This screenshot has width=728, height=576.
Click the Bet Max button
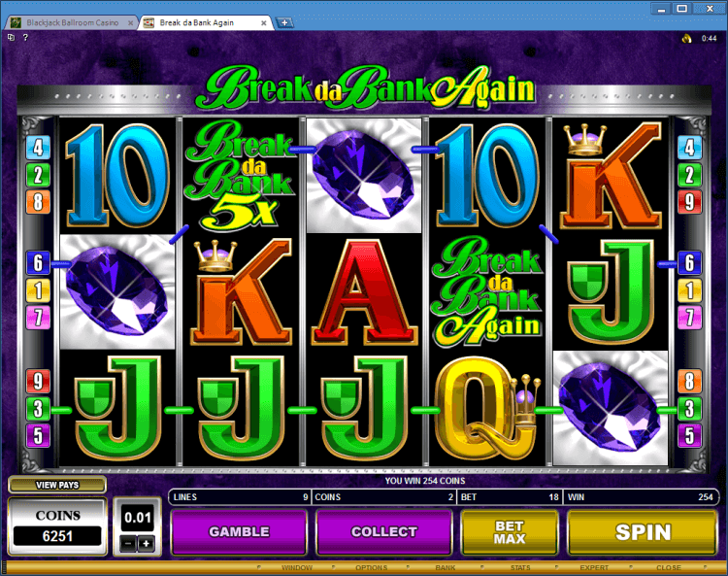[x=510, y=532]
